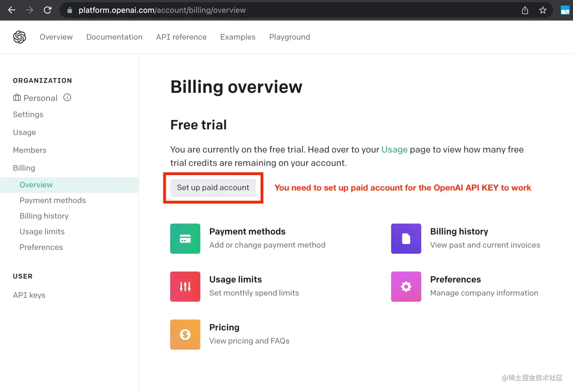The width and height of the screenshot is (573, 392).
Task: Click the info icon beside Personal
Action: click(67, 98)
